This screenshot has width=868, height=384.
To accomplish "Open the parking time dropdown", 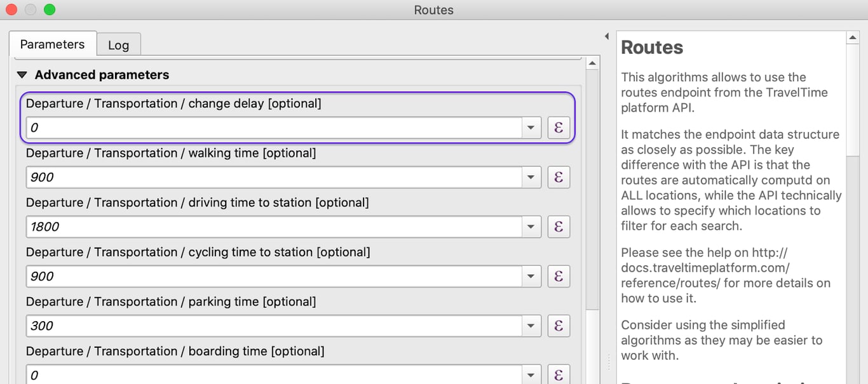I will (x=531, y=326).
